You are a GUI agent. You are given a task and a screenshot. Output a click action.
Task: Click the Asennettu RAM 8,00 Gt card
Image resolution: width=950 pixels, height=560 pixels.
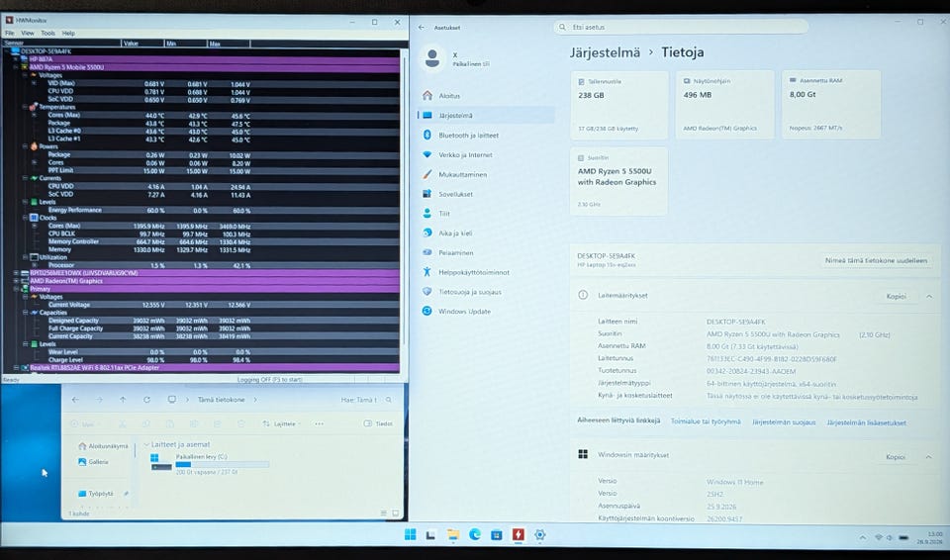pos(830,105)
